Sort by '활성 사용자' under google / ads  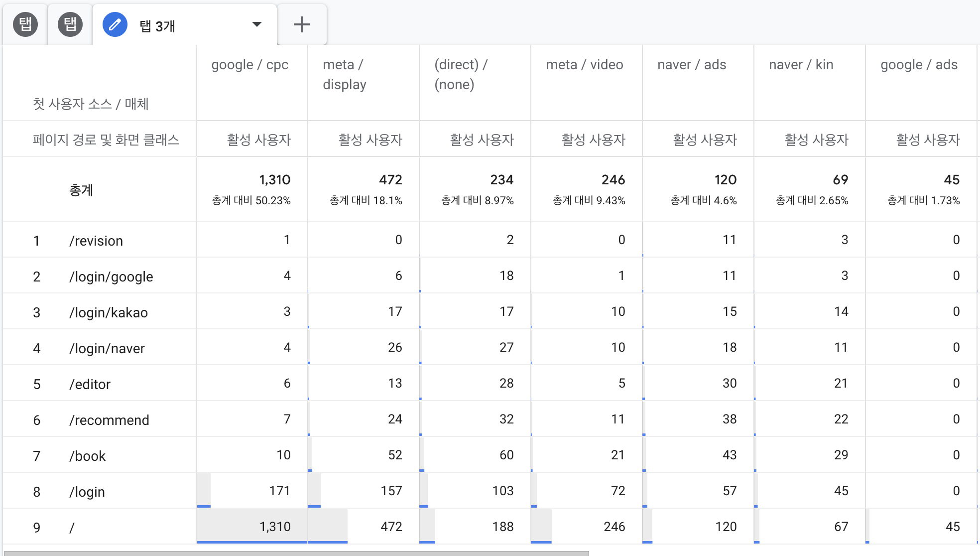click(x=928, y=139)
